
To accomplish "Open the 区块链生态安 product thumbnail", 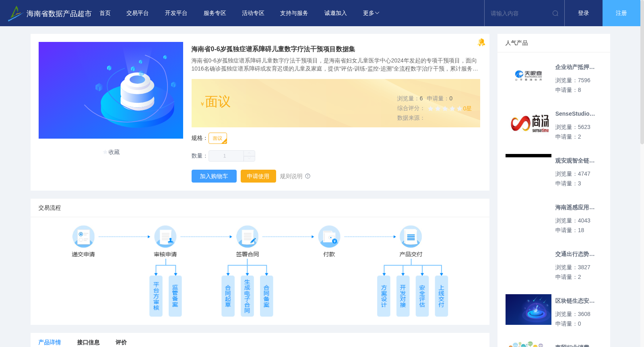I will pos(528,310).
